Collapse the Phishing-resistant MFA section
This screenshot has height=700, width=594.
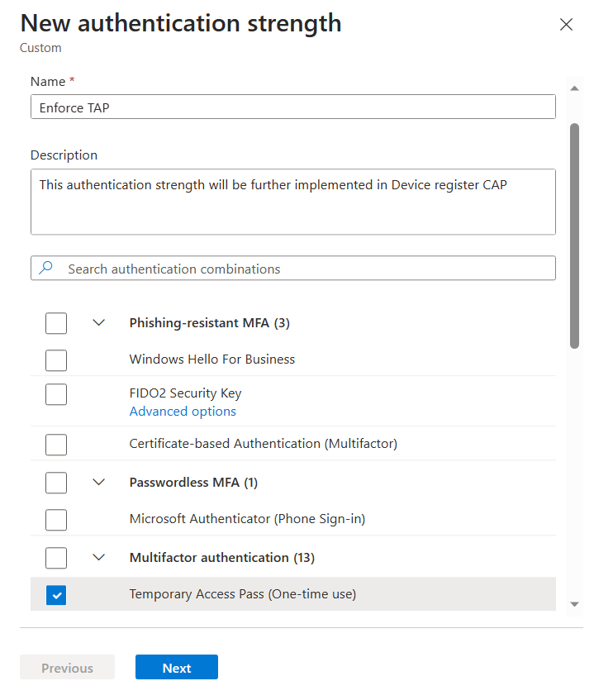pos(98,322)
